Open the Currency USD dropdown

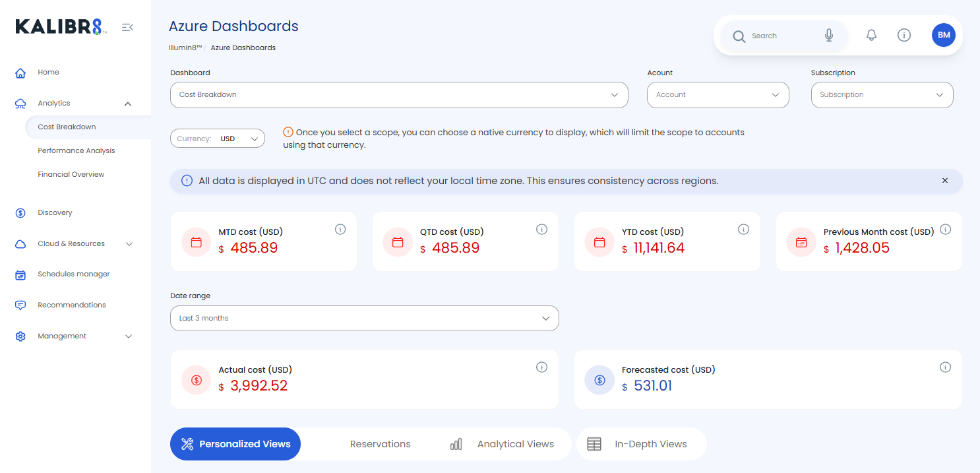click(x=218, y=139)
